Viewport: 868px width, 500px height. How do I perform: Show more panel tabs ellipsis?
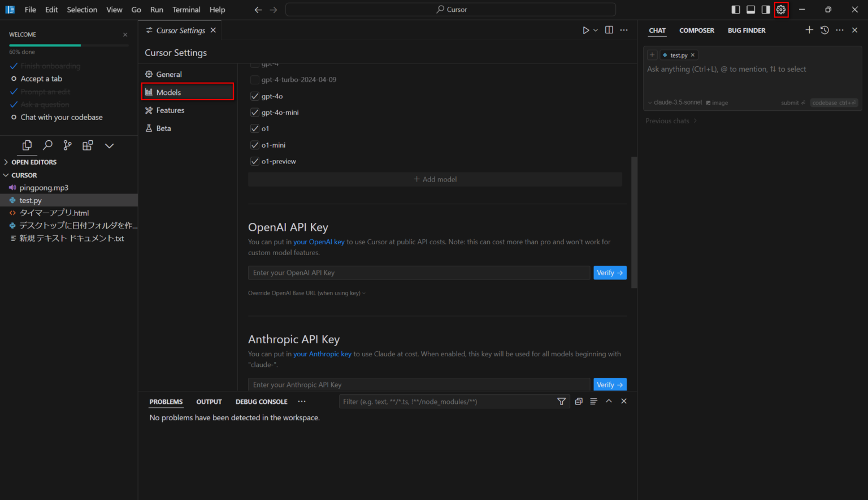click(302, 402)
